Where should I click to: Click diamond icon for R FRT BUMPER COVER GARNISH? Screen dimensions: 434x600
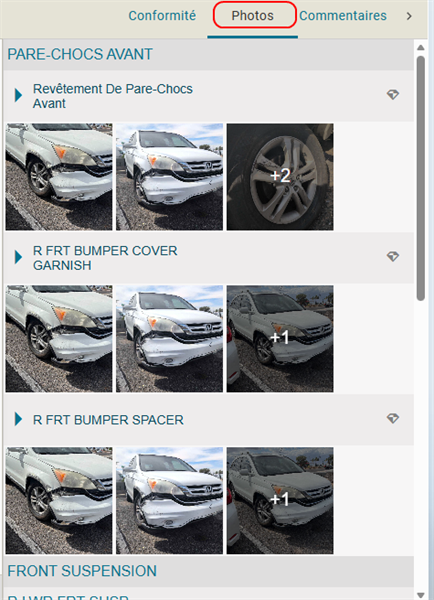coord(393,256)
